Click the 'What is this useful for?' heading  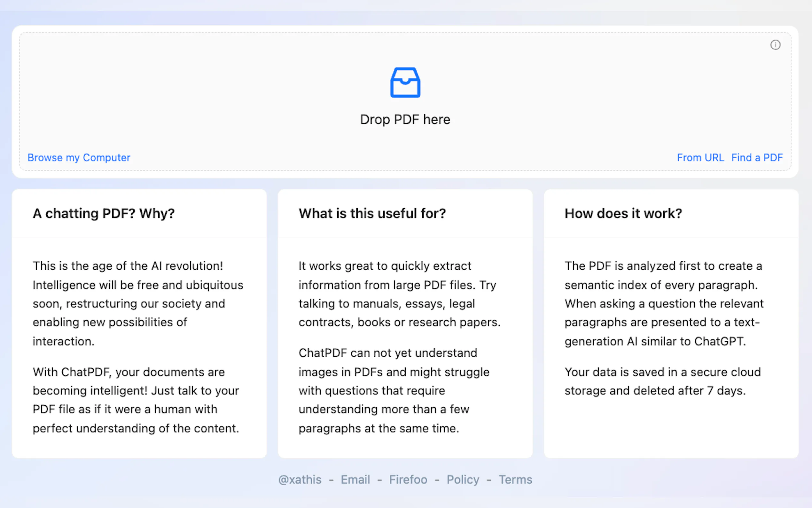pyautogui.click(x=372, y=213)
